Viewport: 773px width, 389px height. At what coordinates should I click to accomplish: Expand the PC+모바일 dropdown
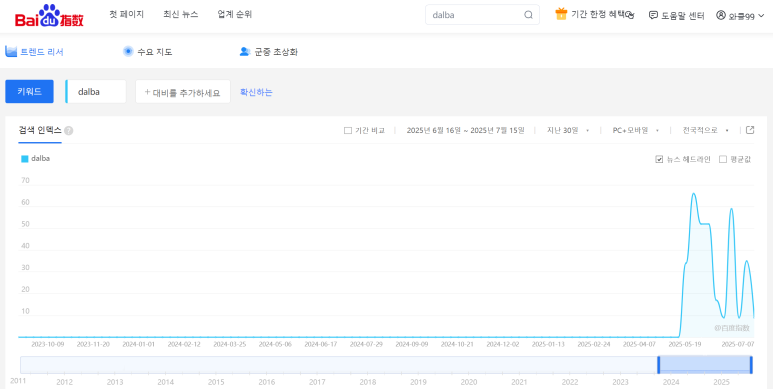(x=636, y=131)
